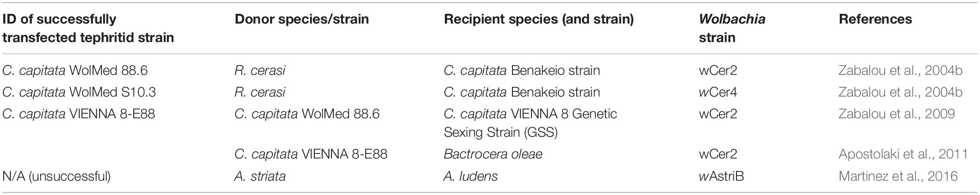Select the Donor species/strain column header
Image resolution: width=980 pixels, height=195 pixels.
pyautogui.click(x=302, y=19)
